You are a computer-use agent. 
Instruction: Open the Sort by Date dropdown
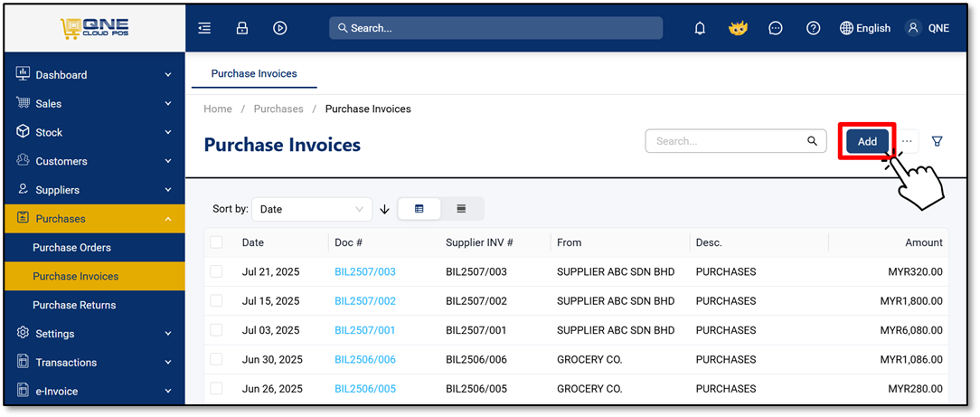312,210
